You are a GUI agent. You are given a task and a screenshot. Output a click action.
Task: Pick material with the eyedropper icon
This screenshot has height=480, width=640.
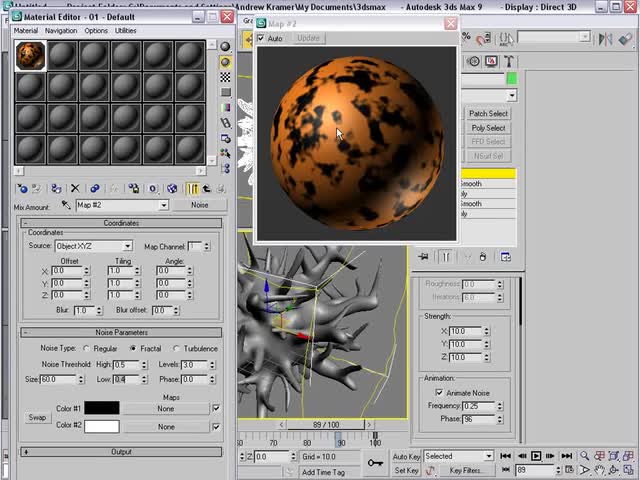coord(66,205)
